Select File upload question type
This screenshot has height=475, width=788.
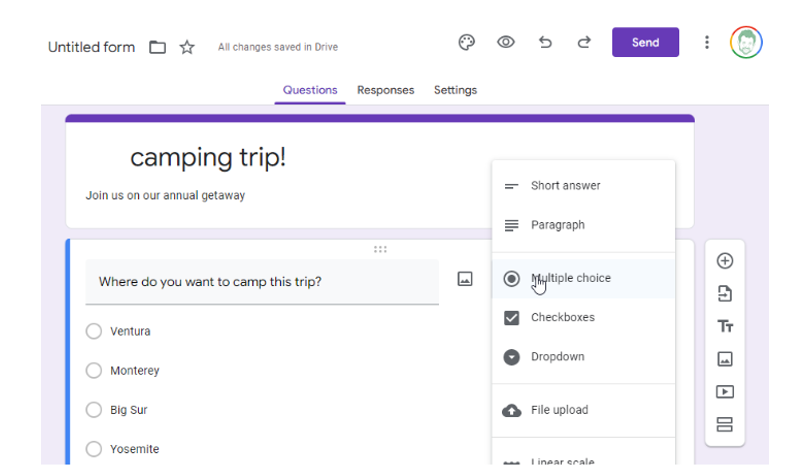583,410
